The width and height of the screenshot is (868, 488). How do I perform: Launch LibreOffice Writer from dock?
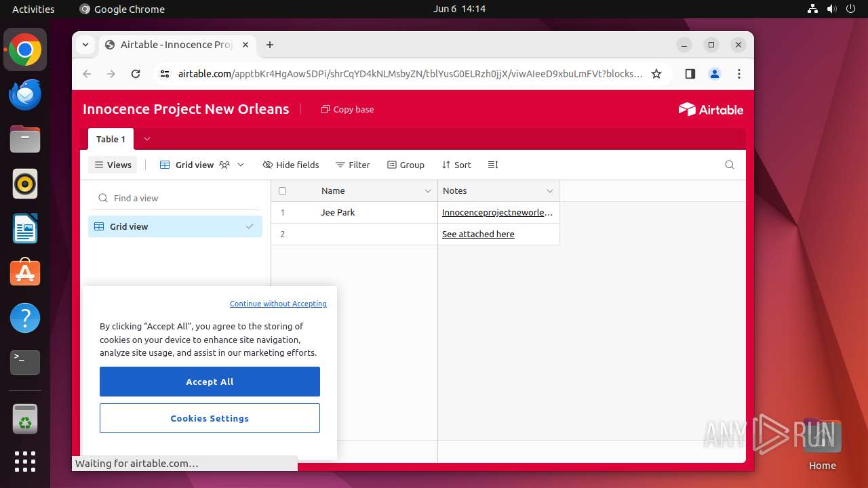point(25,228)
